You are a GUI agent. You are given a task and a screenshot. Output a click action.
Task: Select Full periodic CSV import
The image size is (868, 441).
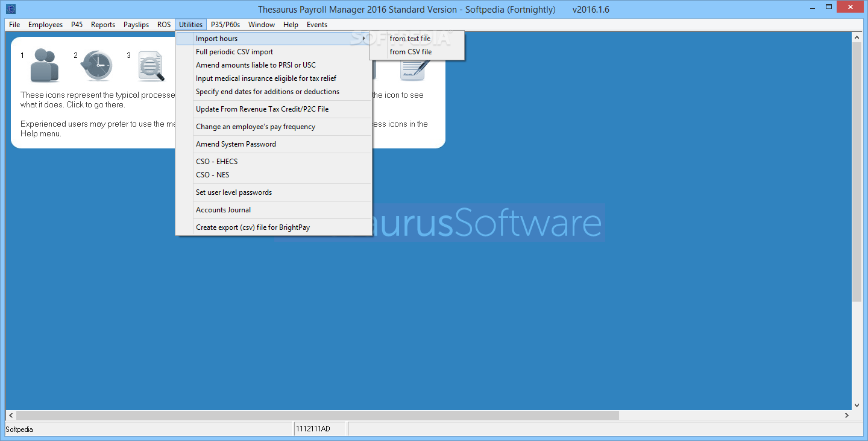tap(274, 52)
